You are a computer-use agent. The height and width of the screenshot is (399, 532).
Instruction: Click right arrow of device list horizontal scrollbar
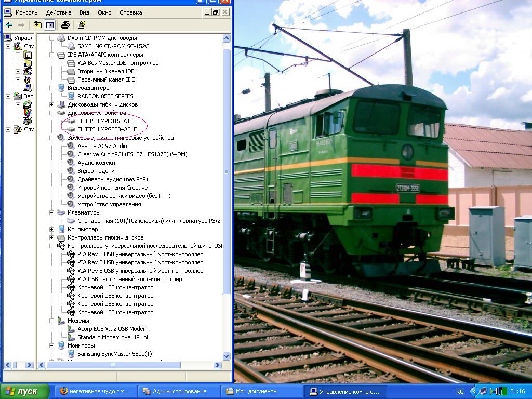pos(218,365)
